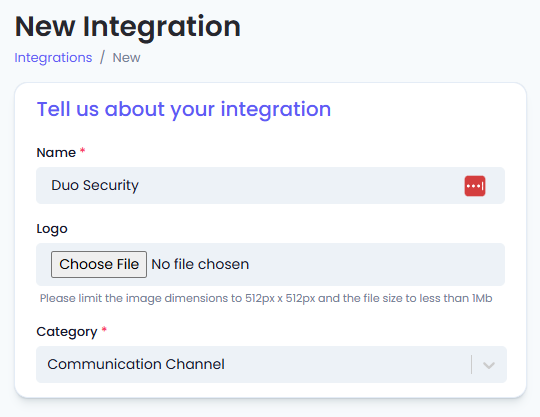Click the Choose File button
The height and width of the screenshot is (417, 540).
99,264
